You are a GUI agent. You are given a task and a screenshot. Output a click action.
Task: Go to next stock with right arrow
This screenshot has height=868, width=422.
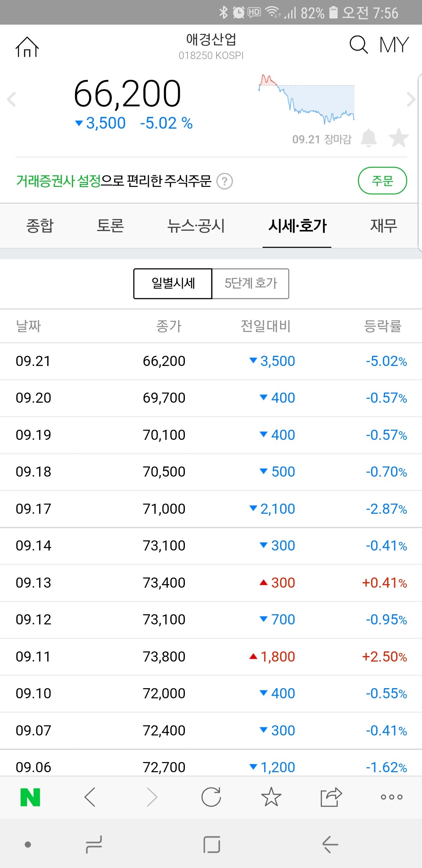coord(411,99)
